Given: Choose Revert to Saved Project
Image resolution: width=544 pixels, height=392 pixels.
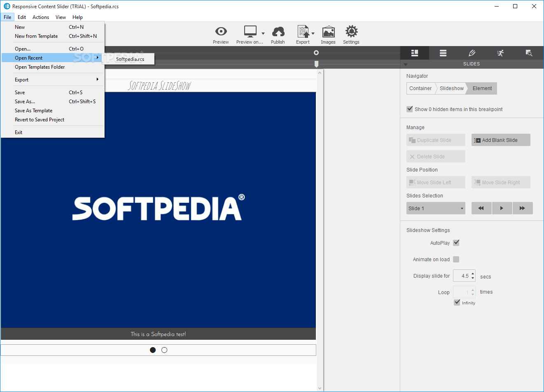Looking at the screenshot, I should tap(53, 120).
